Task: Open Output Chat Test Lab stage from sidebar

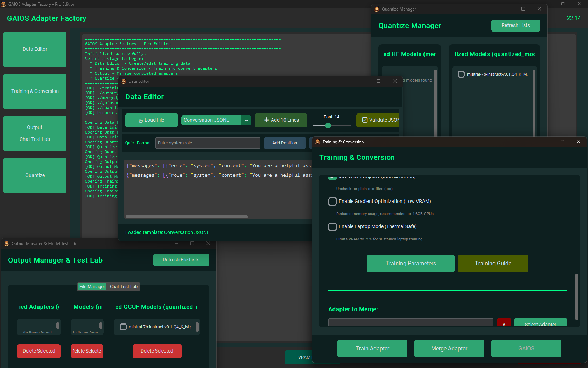Action: [35, 134]
